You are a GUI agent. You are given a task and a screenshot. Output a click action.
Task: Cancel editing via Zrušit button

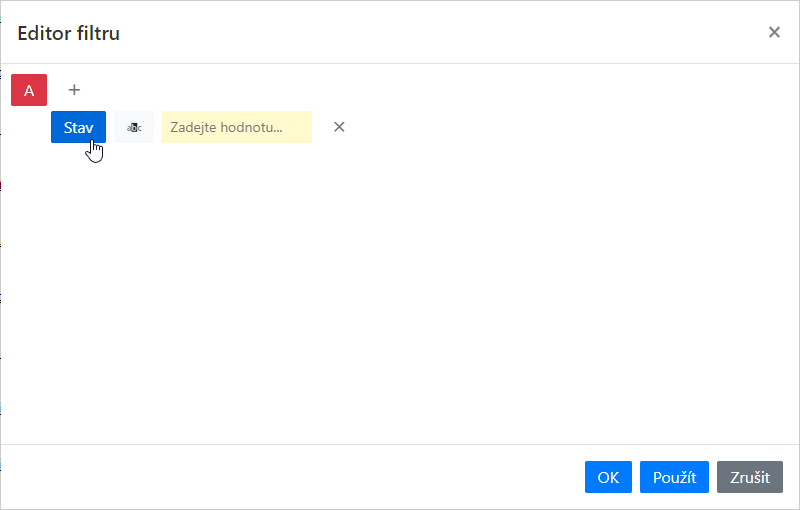pyautogui.click(x=750, y=477)
